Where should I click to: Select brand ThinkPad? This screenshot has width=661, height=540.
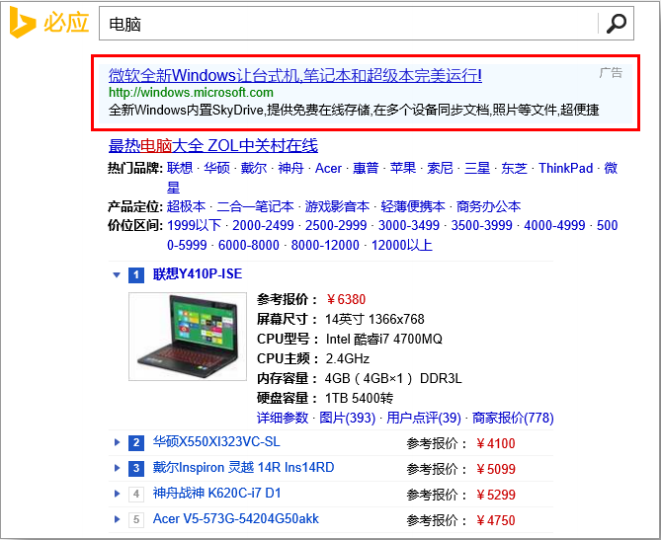click(566, 168)
